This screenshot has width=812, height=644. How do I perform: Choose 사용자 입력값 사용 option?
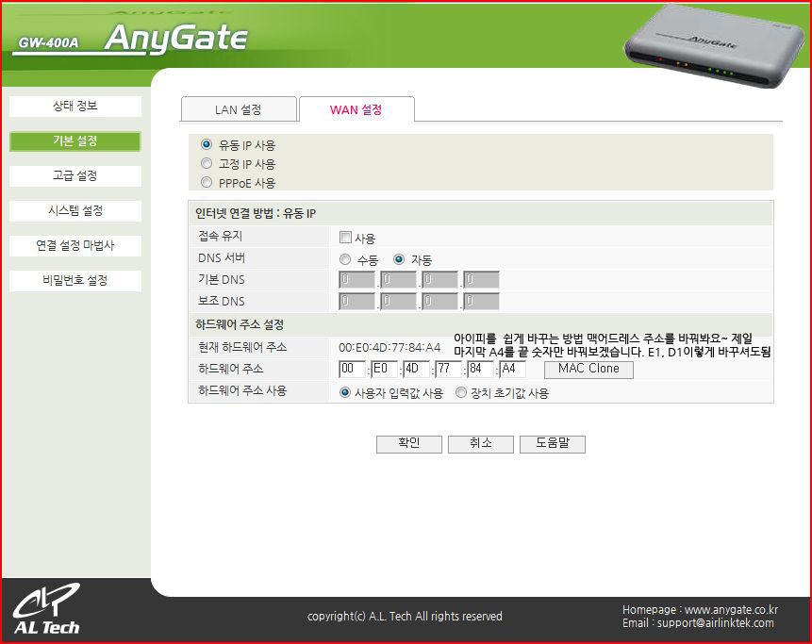point(345,392)
